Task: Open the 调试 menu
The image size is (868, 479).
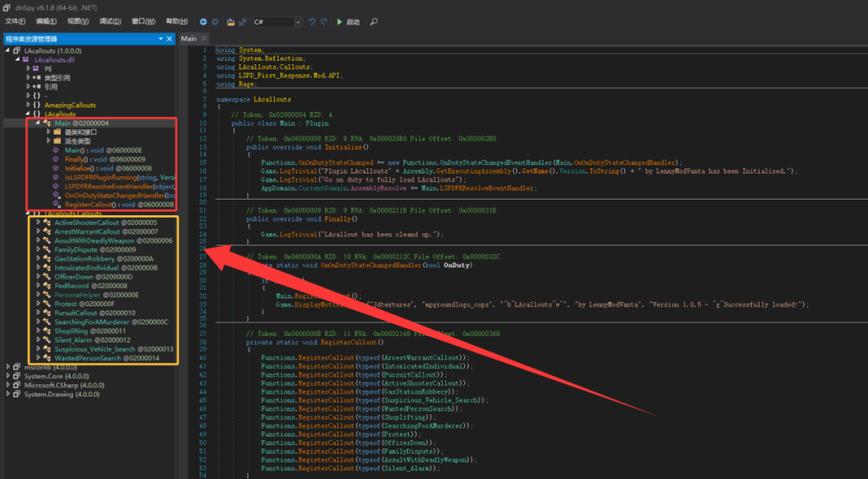Action: (109, 22)
